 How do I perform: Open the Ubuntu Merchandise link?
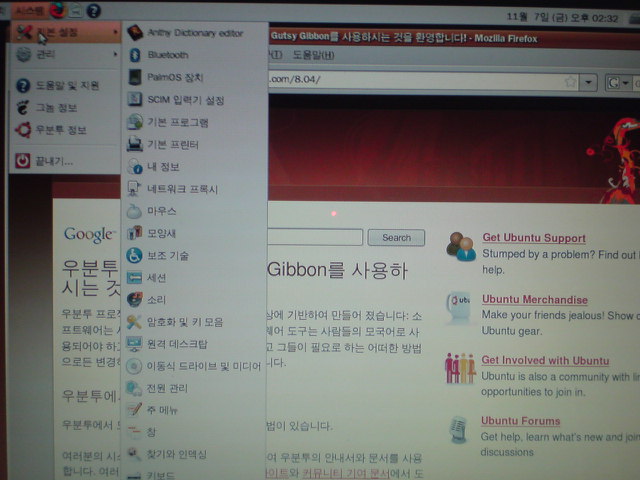click(x=535, y=299)
